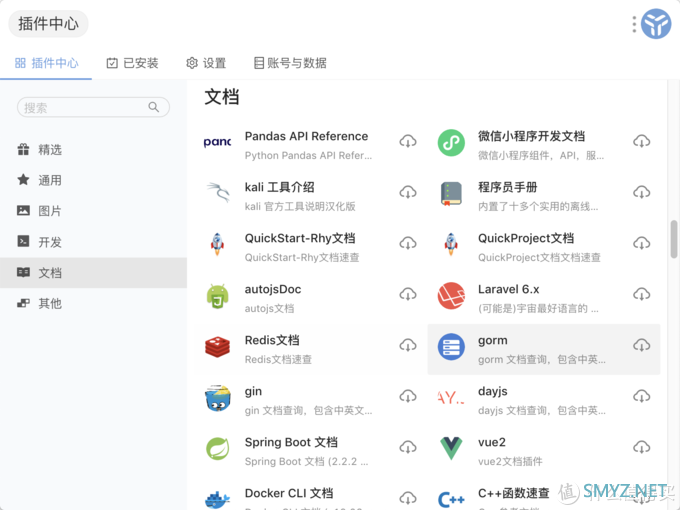
Task: Download the 微信小程序开发文档 plugin
Action: [x=641, y=141]
